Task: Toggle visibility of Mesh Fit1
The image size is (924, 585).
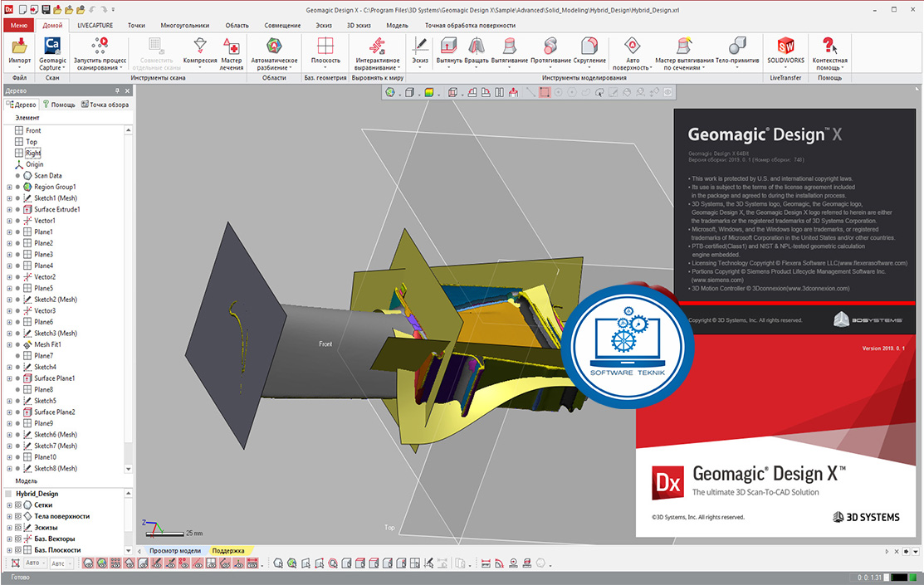Action: (x=17, y=344)
